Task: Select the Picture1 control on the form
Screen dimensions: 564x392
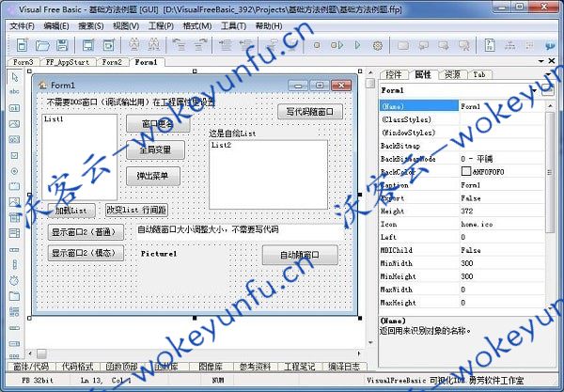Action: coord(183,274)
